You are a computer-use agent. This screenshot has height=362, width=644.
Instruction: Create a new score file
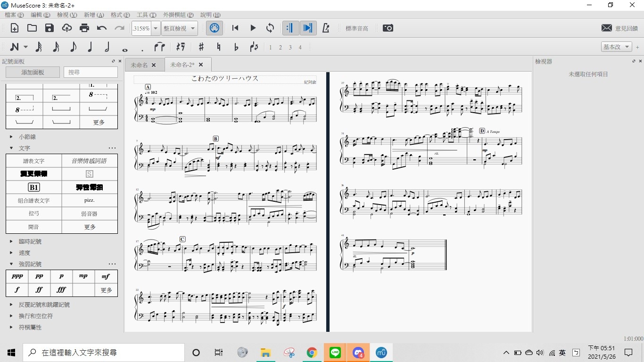tap(15, 28)
